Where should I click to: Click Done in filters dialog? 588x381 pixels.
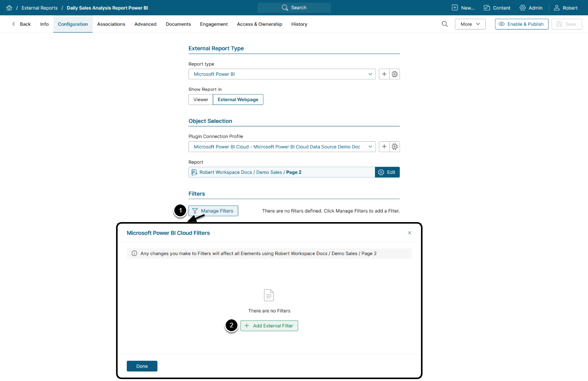click(142, 366)
